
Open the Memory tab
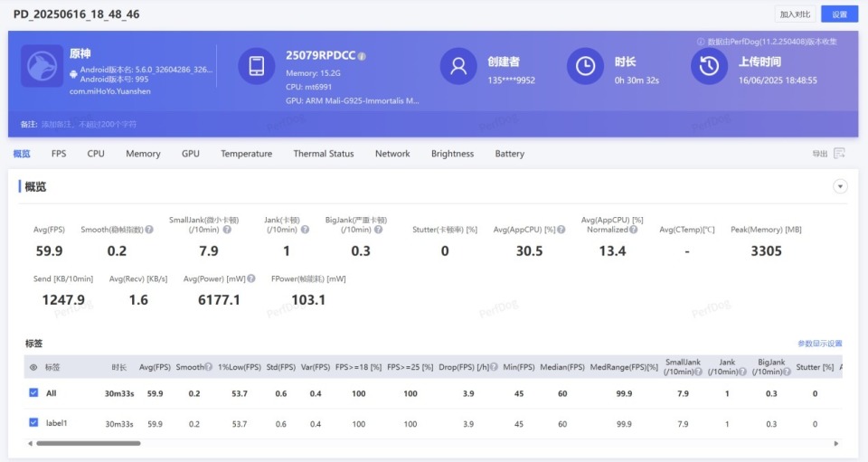tap(143, 154)
